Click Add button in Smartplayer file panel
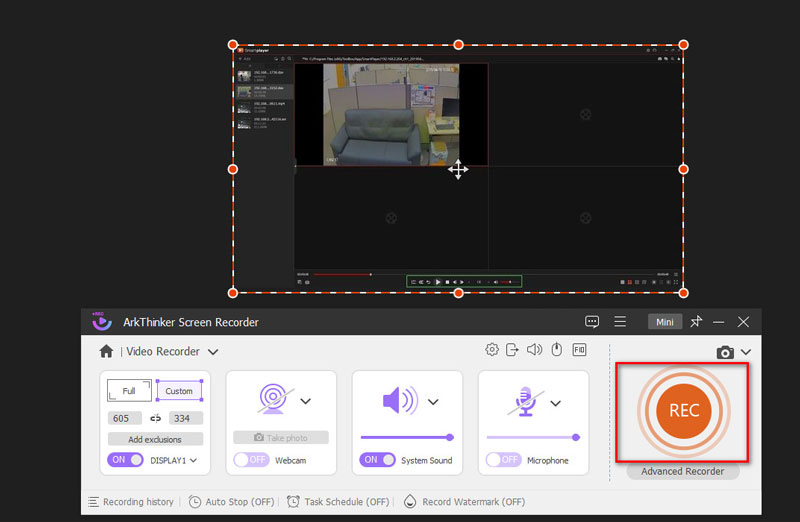This screenshot has width=800, height=522. [x=245, y=59]
